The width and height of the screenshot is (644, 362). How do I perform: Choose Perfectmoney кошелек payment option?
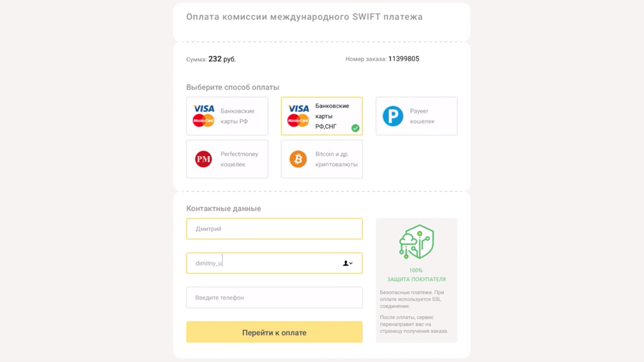[227, 159]
